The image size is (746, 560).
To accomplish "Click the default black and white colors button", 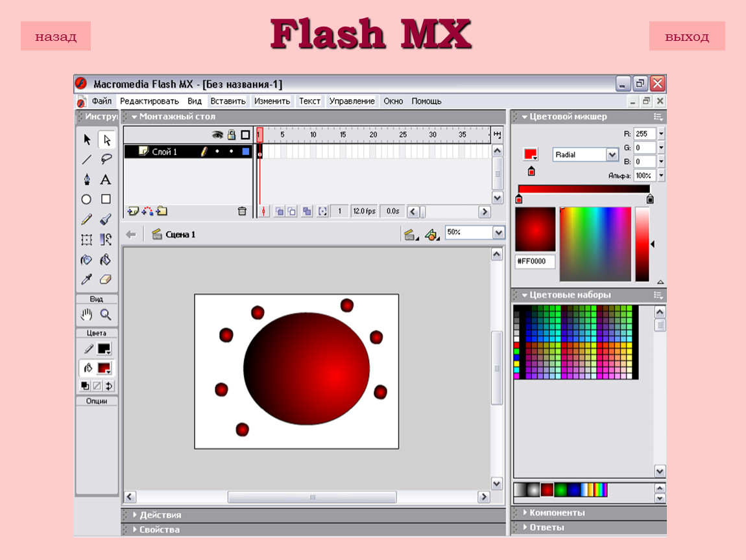I will 85,386.
